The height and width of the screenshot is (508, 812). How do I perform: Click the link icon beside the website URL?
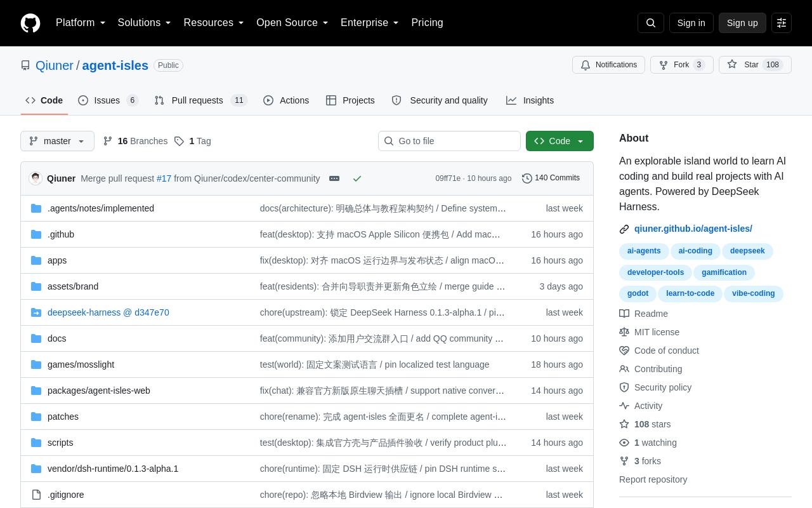tap(624, 229)
